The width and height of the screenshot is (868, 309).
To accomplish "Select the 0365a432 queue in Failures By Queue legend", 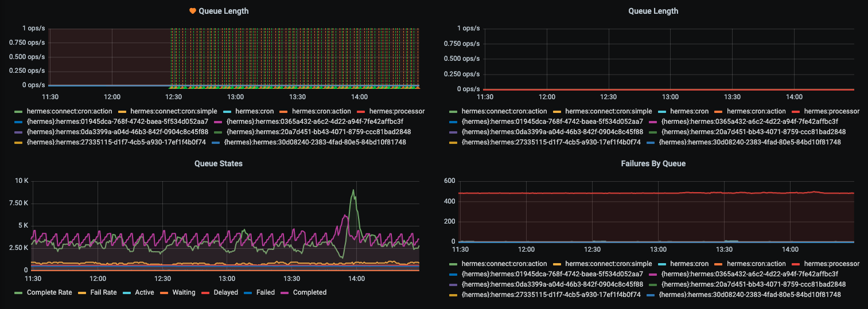I will click(x=749, y=274).
